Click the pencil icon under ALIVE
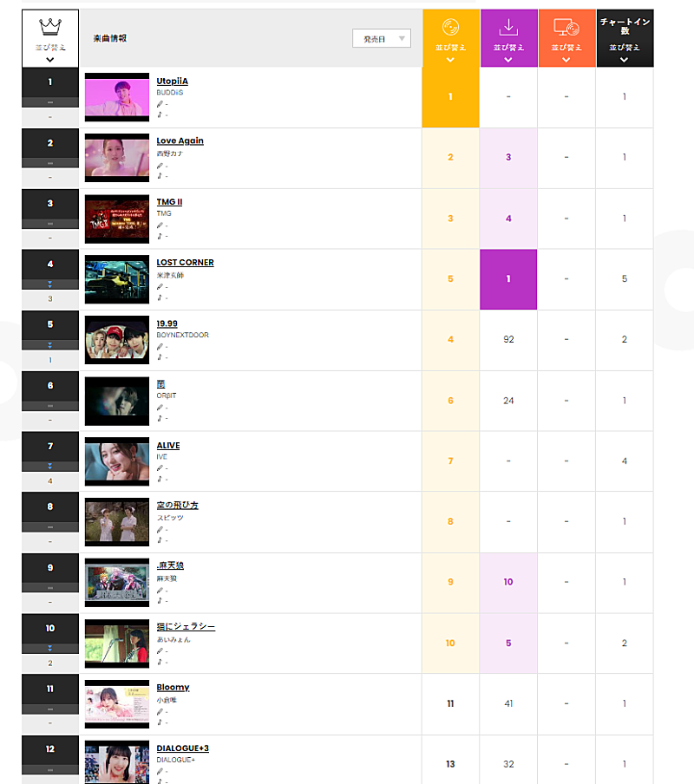Viewport: 694px width, 784px height. click(x=160, y=468)
